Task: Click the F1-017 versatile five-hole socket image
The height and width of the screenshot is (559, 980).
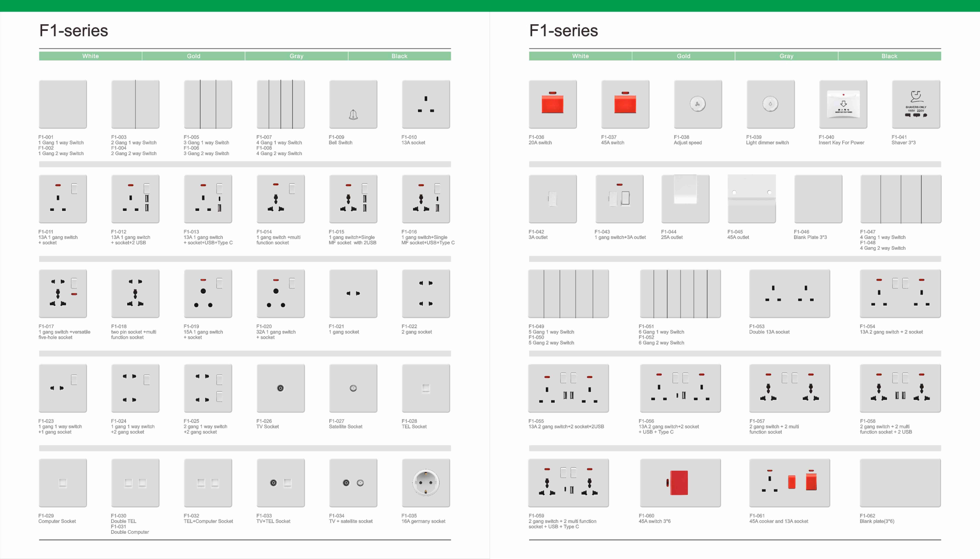Action: click(63, 294)
